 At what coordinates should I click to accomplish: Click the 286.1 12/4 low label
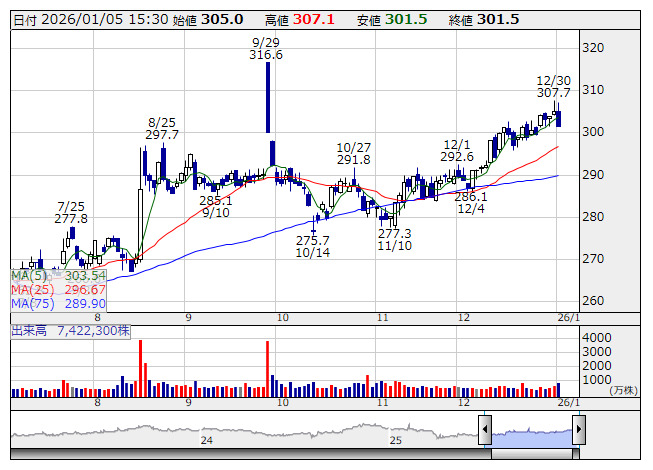(471, 203)
